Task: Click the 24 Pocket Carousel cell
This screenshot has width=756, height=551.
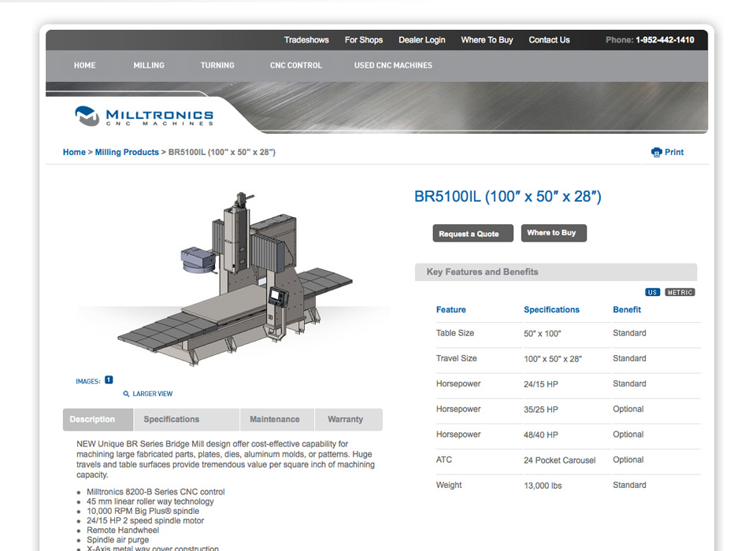Action: tap(560, 460)
